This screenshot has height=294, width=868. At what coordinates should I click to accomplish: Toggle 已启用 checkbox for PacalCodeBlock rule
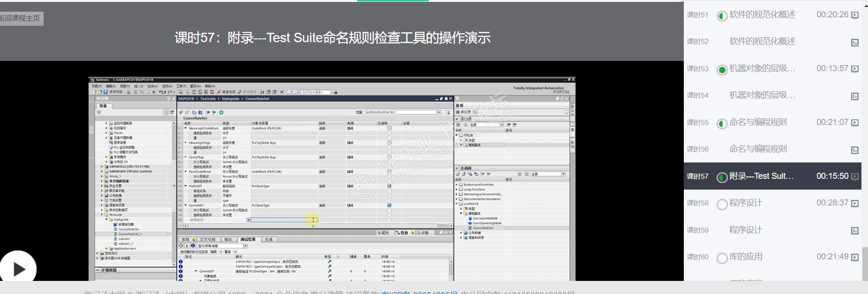click(x=389, y=172)
